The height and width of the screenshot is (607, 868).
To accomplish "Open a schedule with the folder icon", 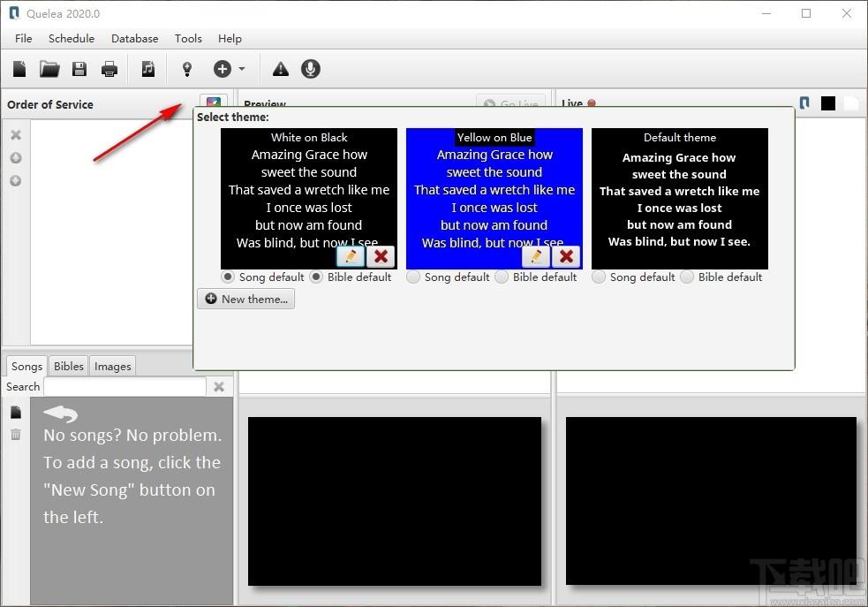I will (x=49, y=69).
